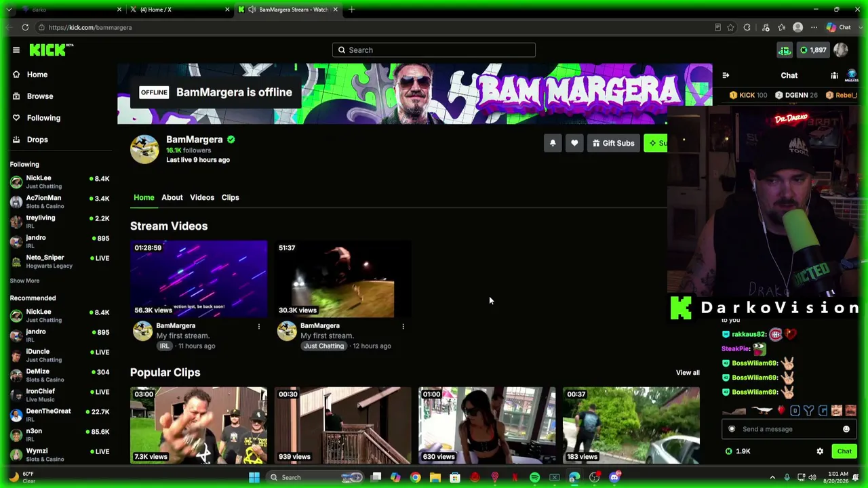Open Spotify from the taskbar

(534, 478)
